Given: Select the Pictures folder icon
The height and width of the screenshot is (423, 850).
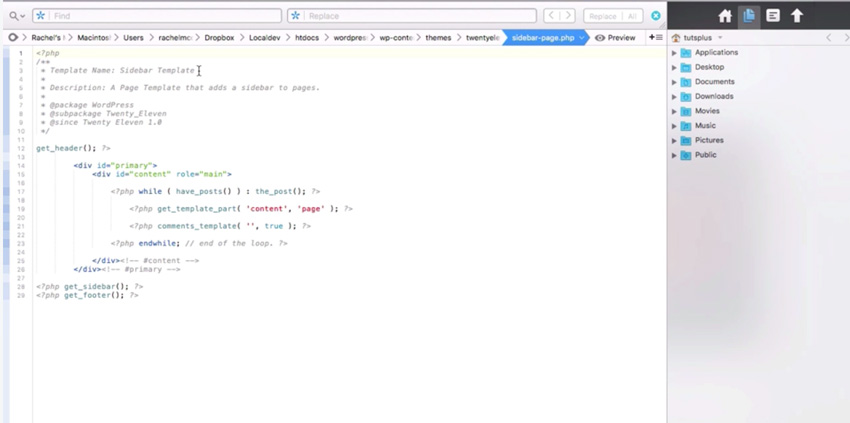Looking at the screenshot, I should 686,140.
